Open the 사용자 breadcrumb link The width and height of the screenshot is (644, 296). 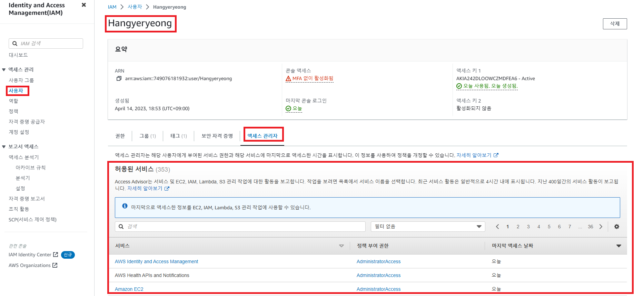pos(135,7)
